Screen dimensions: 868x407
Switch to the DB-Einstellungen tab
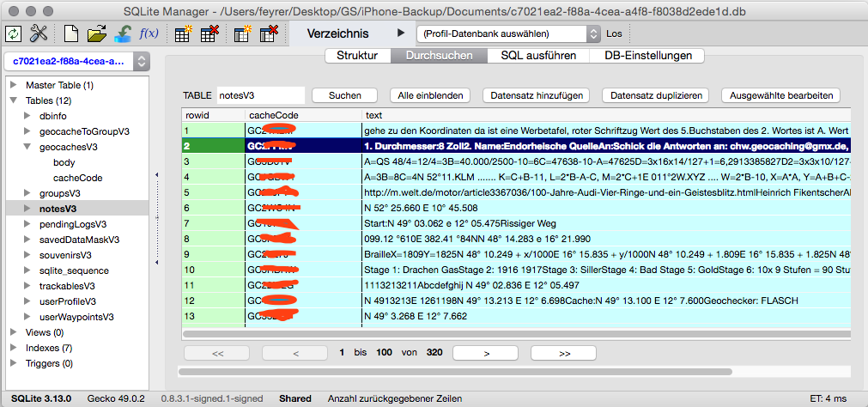coord(647,55)
